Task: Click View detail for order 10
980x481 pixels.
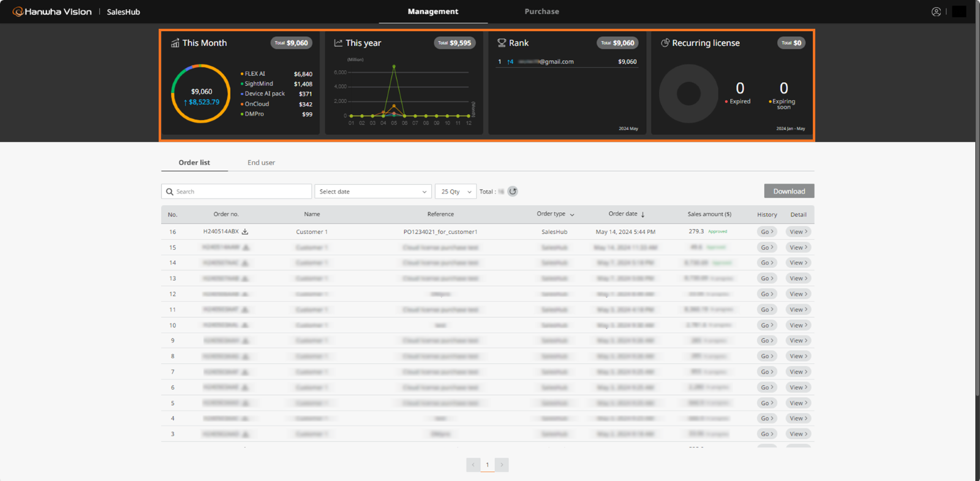Action: click(799, 325)
